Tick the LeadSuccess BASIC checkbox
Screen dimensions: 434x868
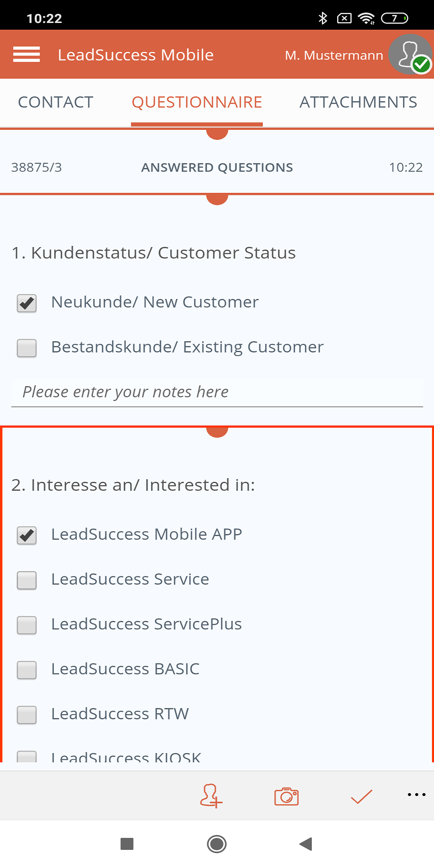point(27,670)
